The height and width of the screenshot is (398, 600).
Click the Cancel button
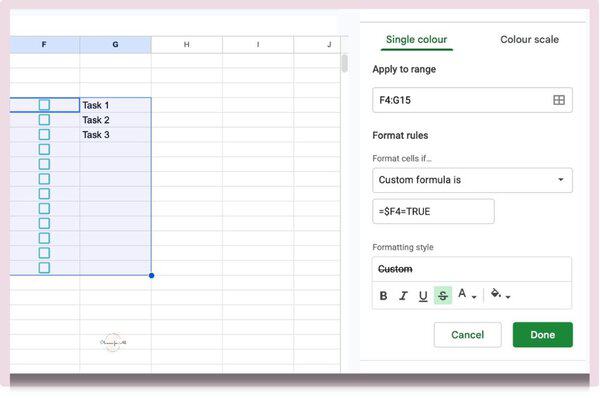pos(467,335)
